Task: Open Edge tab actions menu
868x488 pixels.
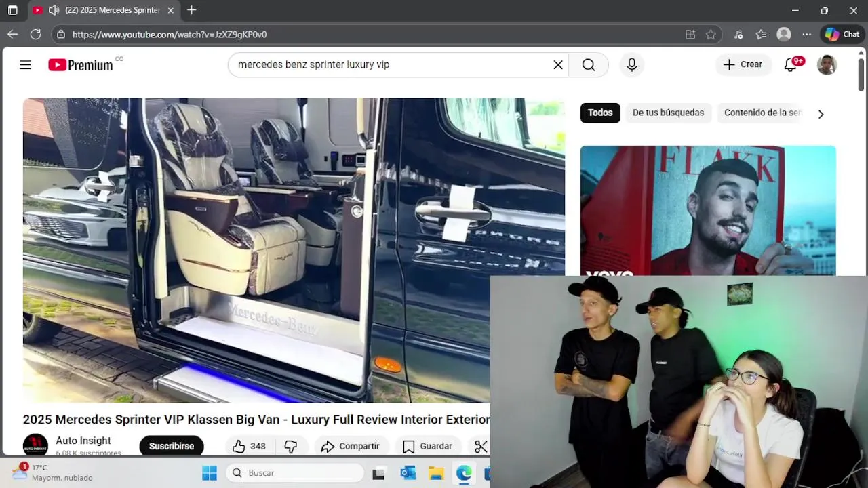Action: tap(12, 10)
